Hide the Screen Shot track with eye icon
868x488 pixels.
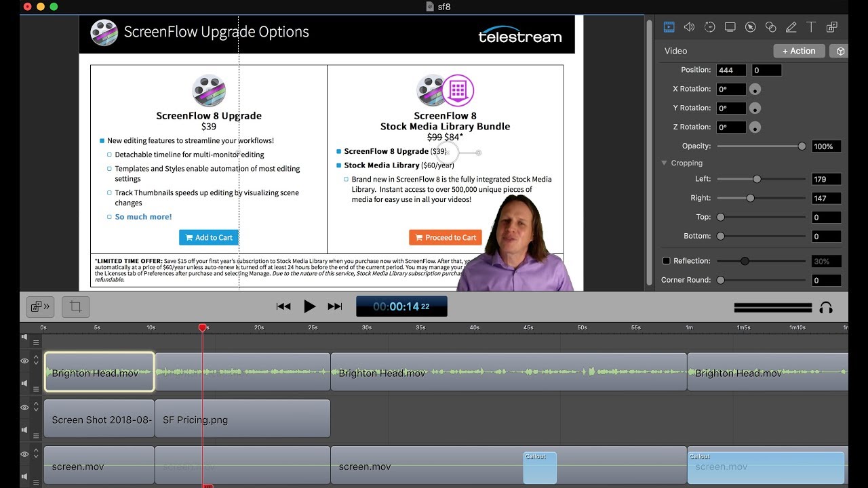click(24, 407)
